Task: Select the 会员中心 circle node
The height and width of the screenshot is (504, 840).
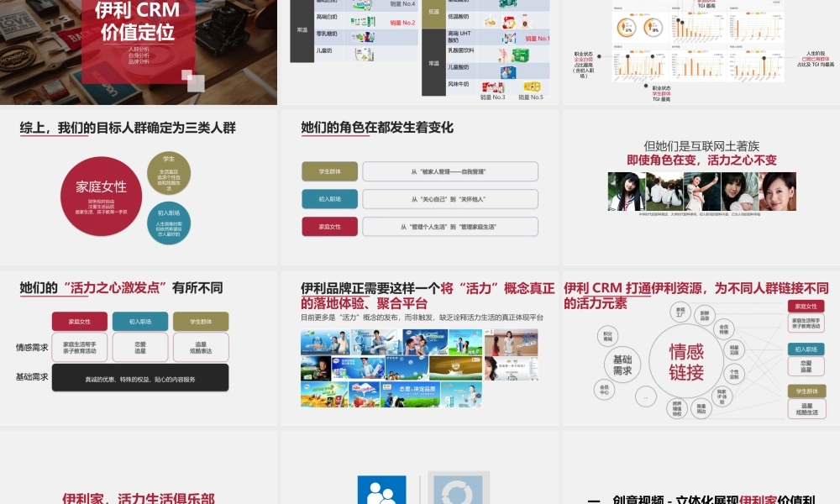Action: pyautogui.click(x=605, y=390)
